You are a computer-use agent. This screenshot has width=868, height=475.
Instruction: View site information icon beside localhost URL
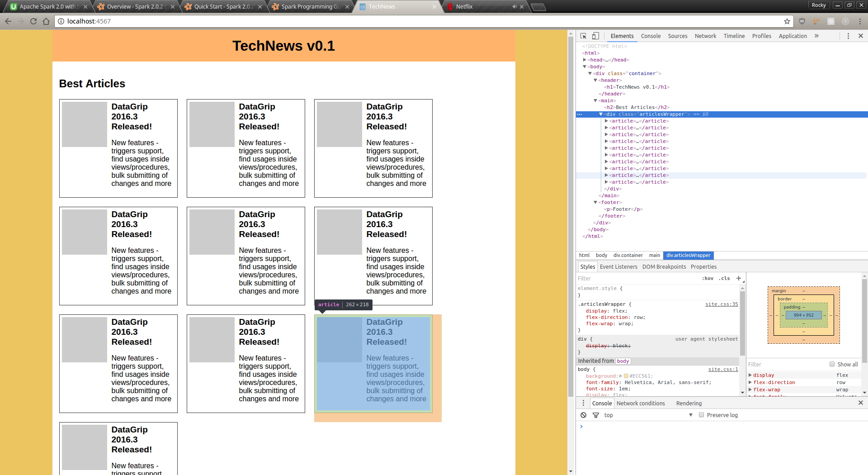[61, 21]
